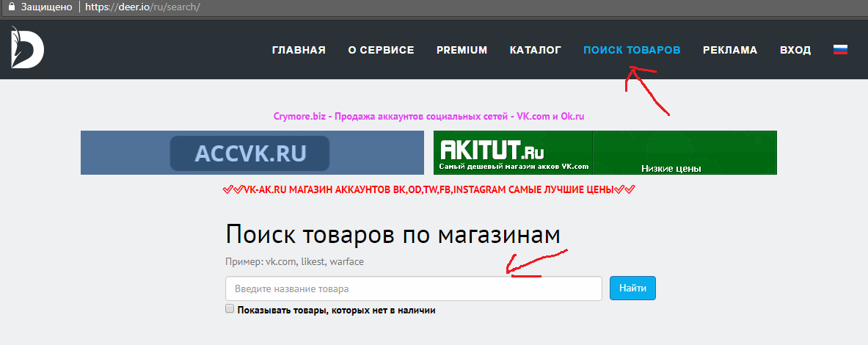The width and height of the screenshot is (868, 345).
Task: Focus the Введите название товара search field
Action: pyautogui.click(x=414, y=288)
